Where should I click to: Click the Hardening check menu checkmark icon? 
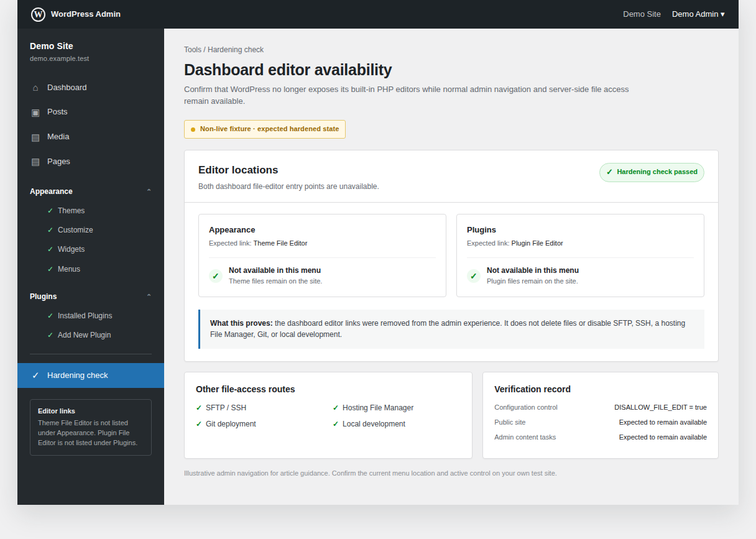coord(35,375)
